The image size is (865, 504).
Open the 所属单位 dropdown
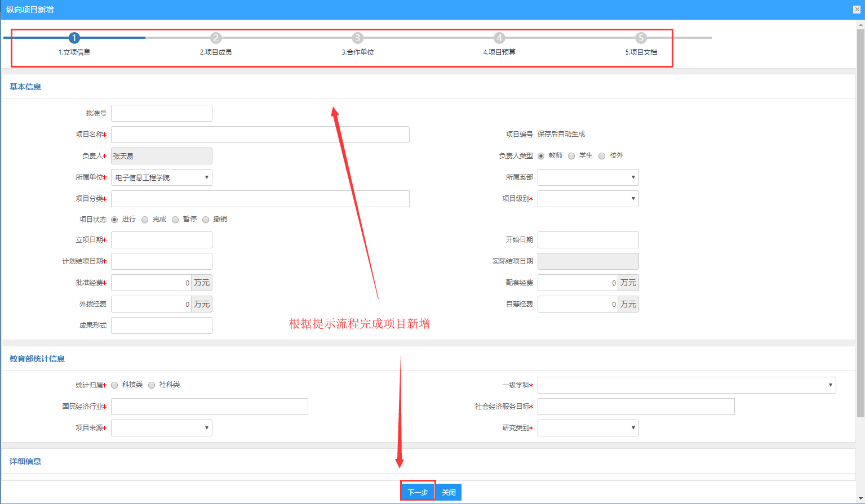161,177
